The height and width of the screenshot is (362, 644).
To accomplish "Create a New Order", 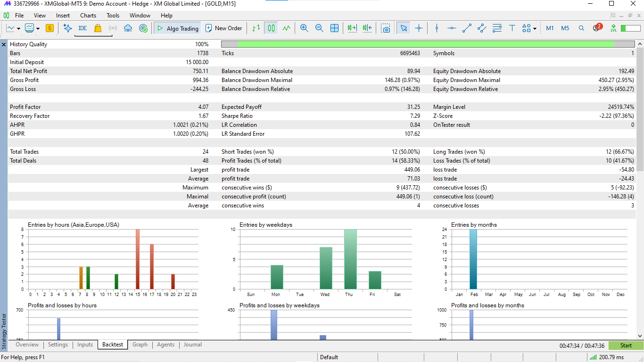I will [224, 28].
